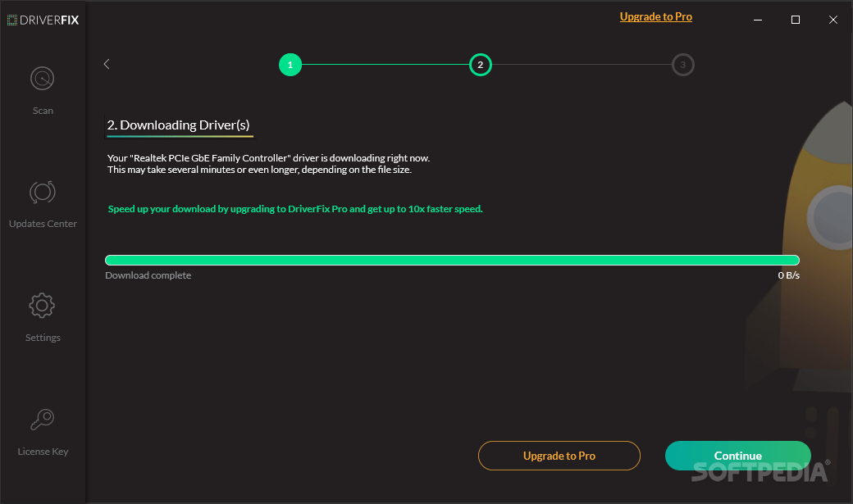Open the License Key icon

click(x=42, y=420)
